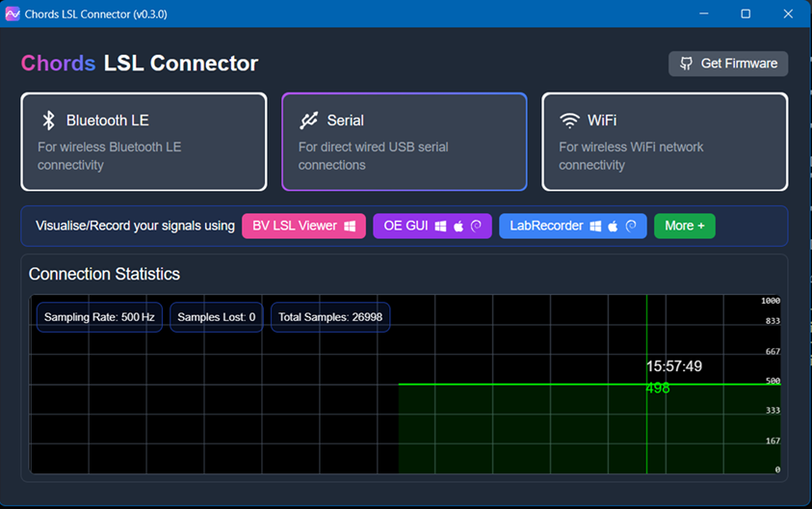Open the Get Firmware link

728,64
